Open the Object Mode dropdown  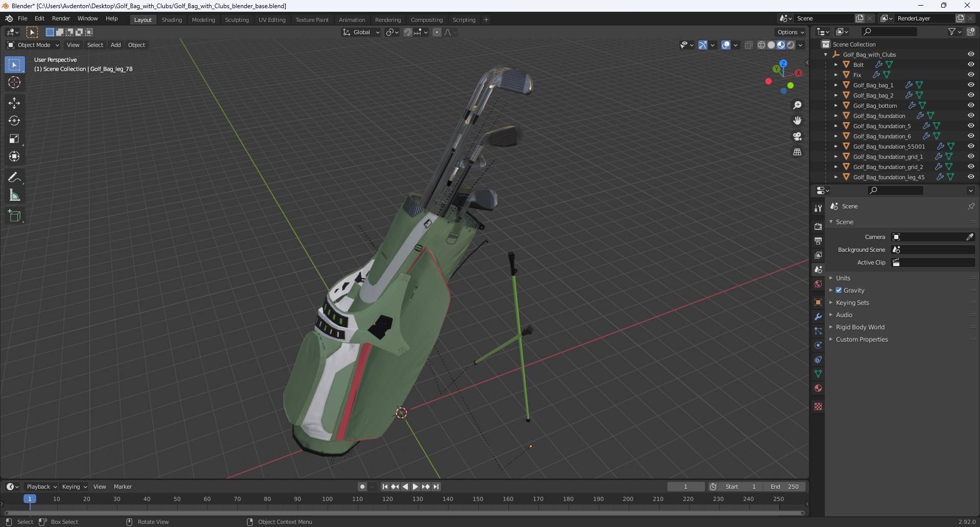33,45
